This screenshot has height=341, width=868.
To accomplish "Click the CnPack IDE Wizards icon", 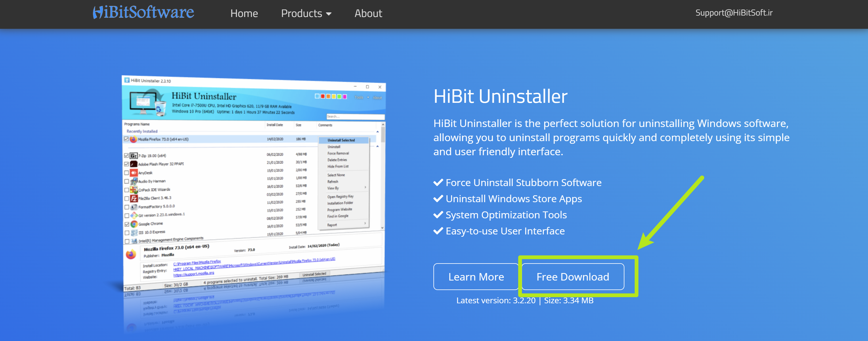I will point(134,190).
